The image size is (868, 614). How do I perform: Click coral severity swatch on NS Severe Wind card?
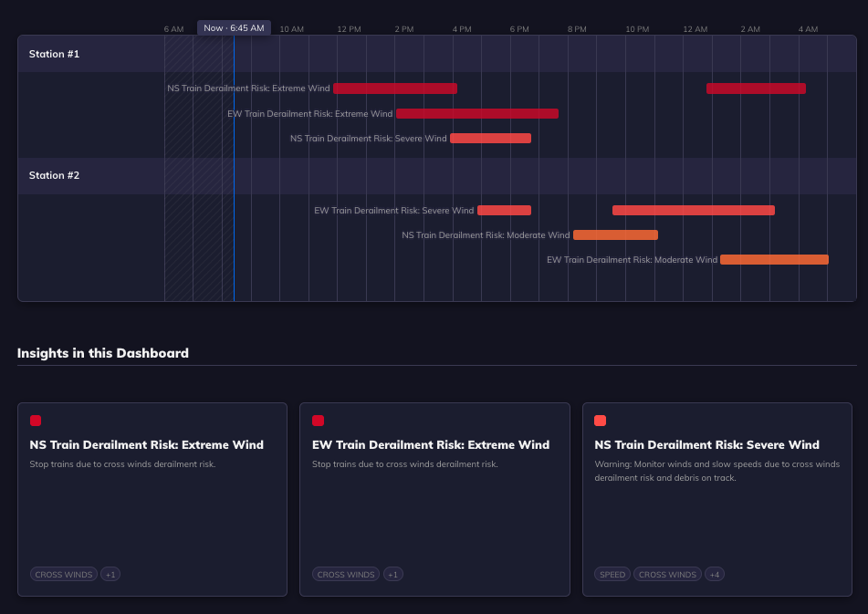point(600,421)
